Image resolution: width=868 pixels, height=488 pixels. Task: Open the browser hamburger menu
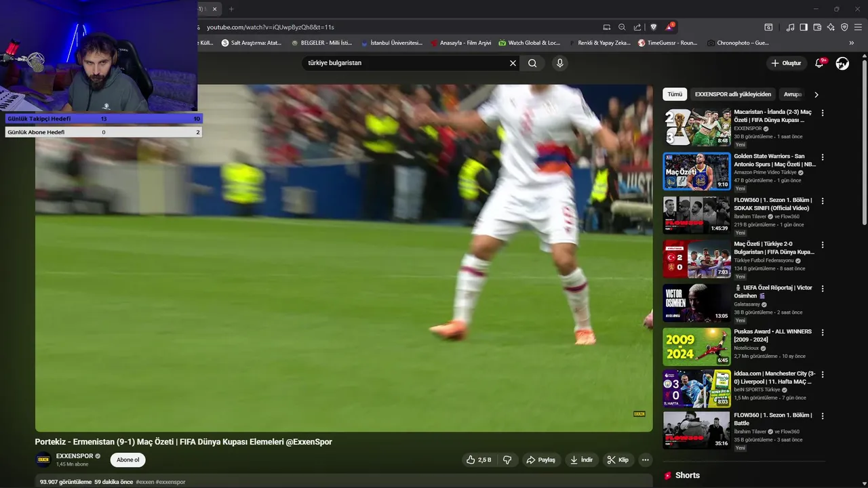point(859,27)
